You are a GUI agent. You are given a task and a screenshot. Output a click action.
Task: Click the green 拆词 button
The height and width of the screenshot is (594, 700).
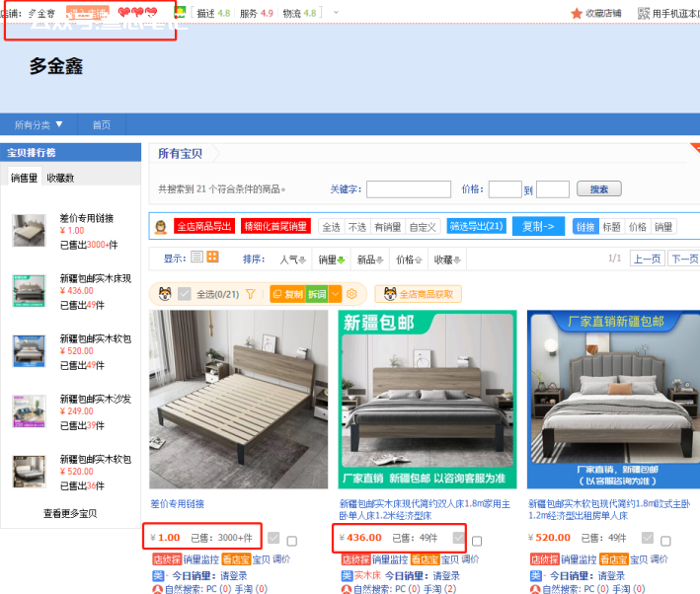pos(317,294)
